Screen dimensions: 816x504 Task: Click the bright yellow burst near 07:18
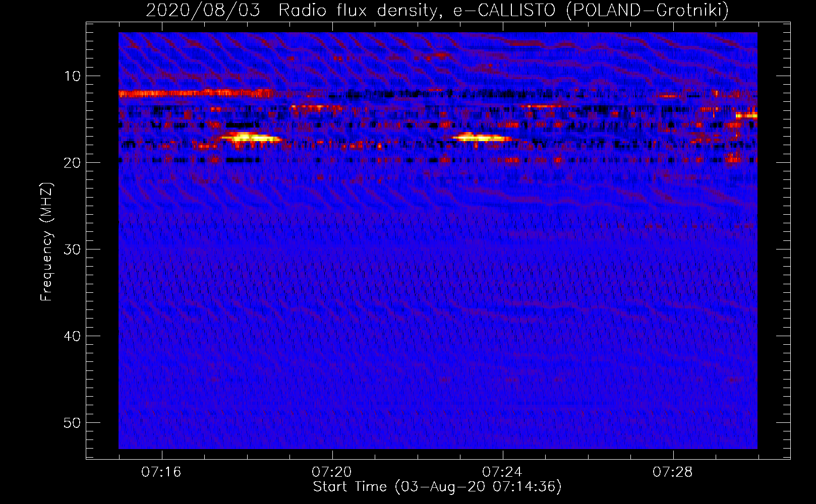251,137
